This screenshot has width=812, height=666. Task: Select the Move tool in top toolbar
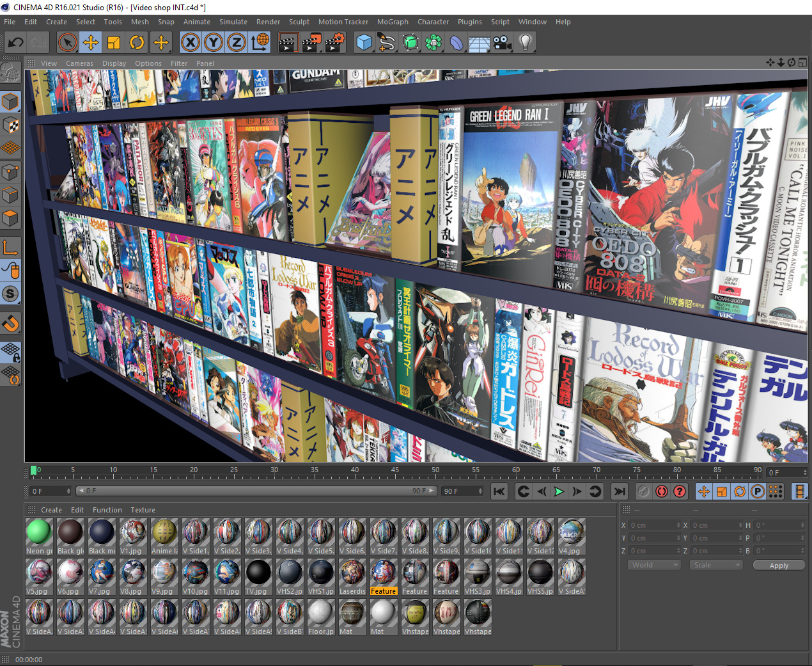pyautogui.click(x=91, y=43)
